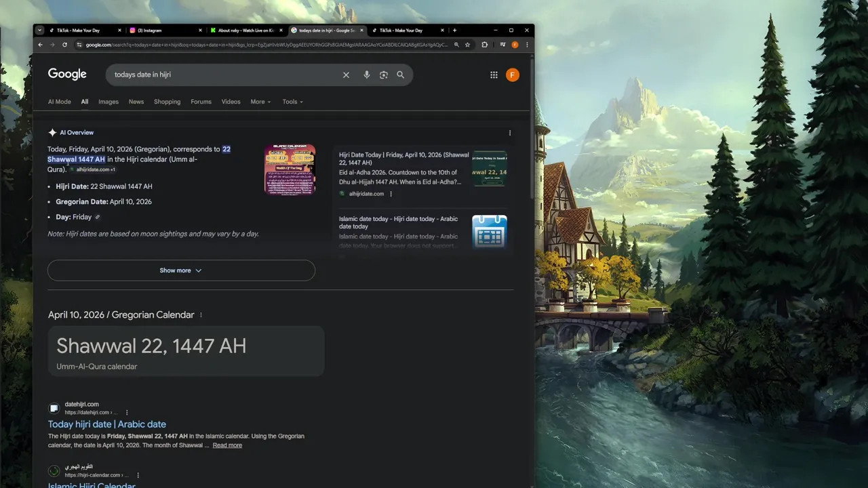Reload the page with the refresh icon

pyautogui.click(x=64, y=45)
